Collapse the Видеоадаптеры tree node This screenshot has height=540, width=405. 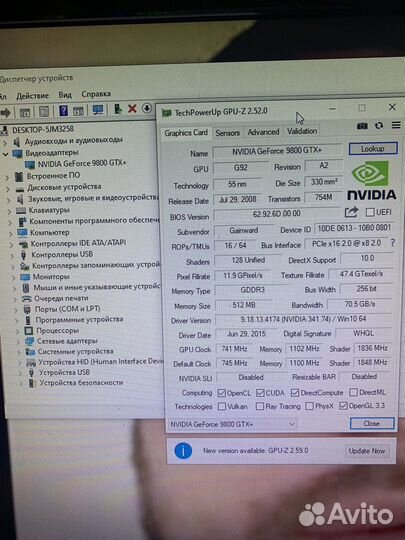point(6,154)
